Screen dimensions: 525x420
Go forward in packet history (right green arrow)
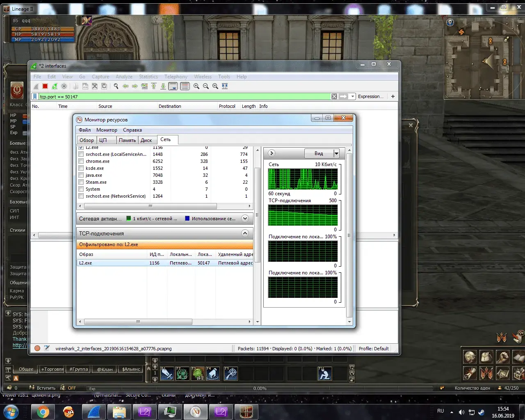coord(135,86)
